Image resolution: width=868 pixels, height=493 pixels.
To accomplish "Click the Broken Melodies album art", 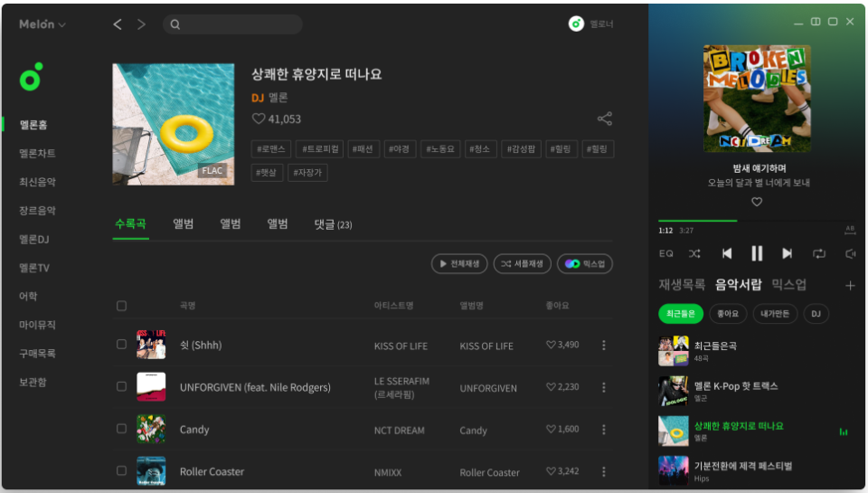I will coord(757,99).
